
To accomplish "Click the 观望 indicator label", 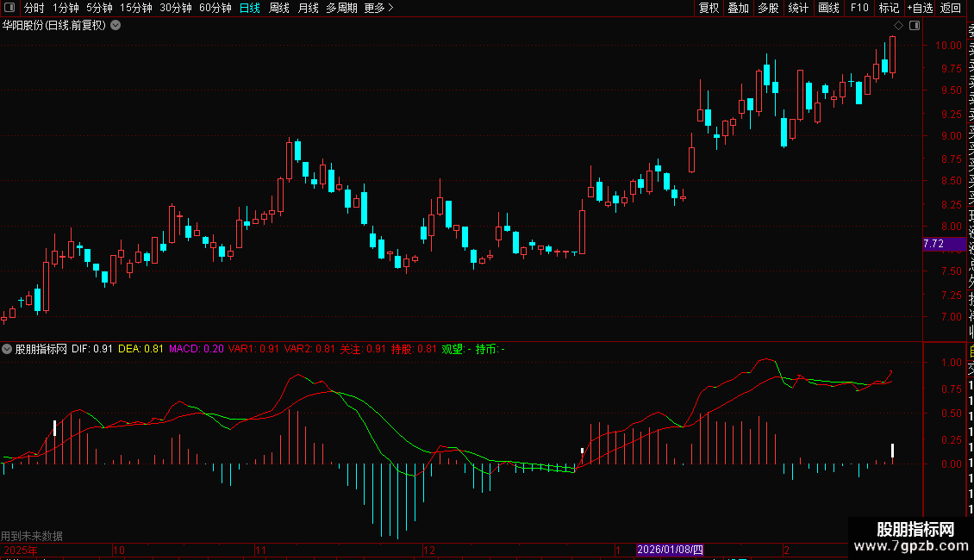I will click(456, 349).
